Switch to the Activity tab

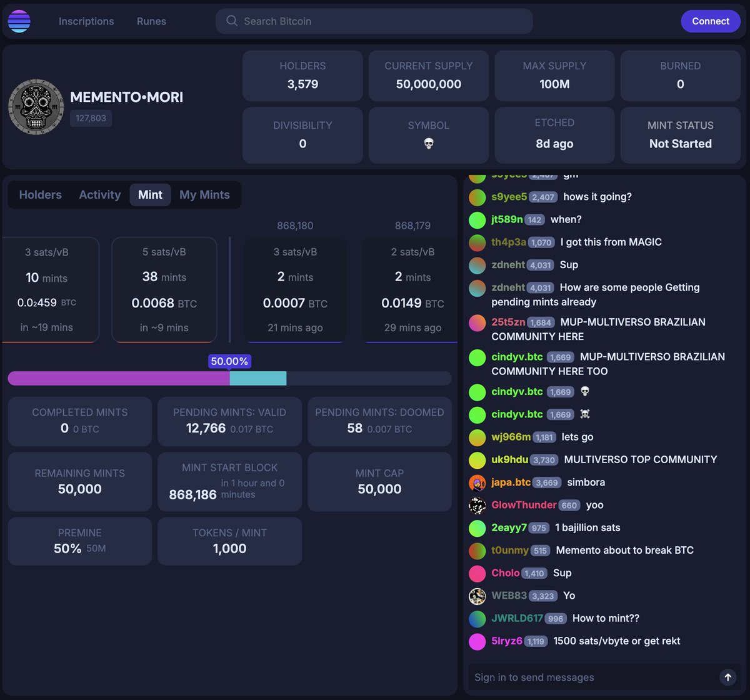(x=99, y=194)
